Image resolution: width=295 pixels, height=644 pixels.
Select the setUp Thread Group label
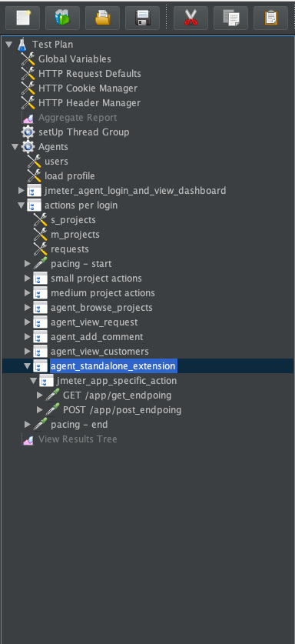coord(84,132)
